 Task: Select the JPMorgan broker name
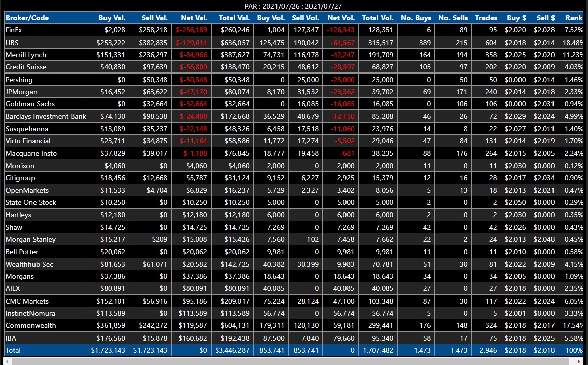[21, 92]
